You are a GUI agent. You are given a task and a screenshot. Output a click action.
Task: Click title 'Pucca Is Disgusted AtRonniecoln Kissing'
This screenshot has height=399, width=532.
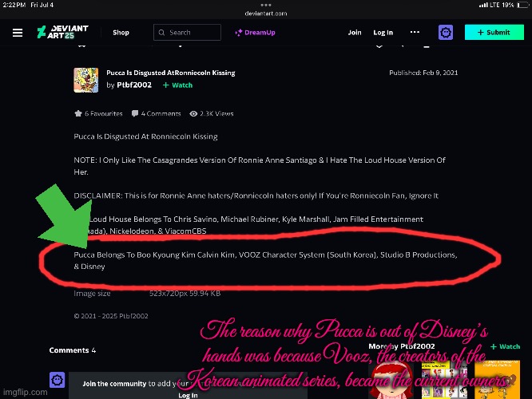tap(171, 73)
